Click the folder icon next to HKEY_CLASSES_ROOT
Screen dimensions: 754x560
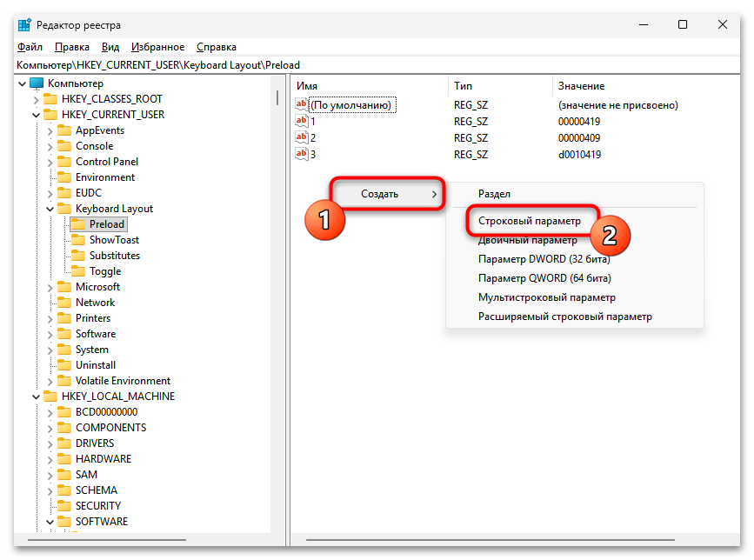50,99
